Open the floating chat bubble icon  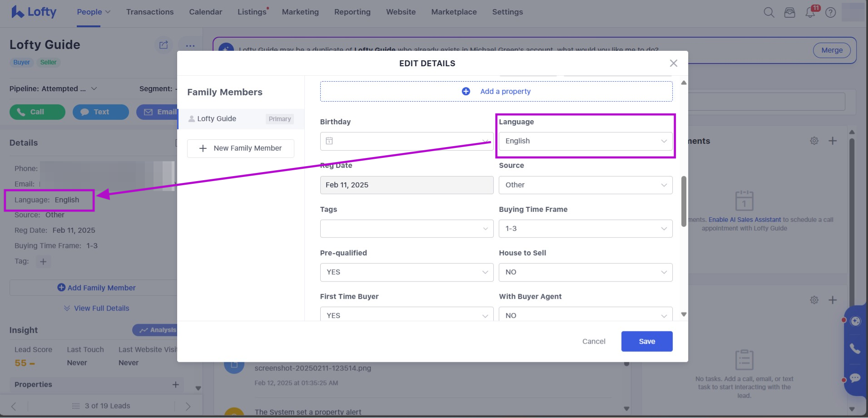(855, 378)
